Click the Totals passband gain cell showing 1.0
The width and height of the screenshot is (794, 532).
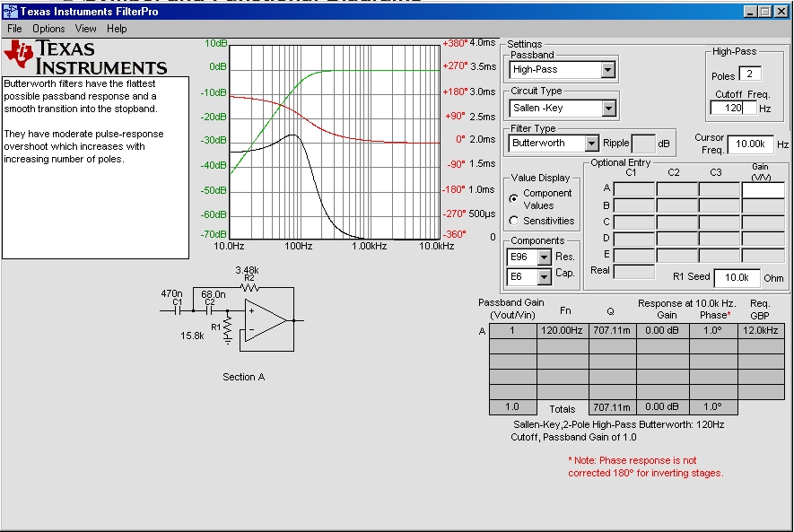pos(512,407)
